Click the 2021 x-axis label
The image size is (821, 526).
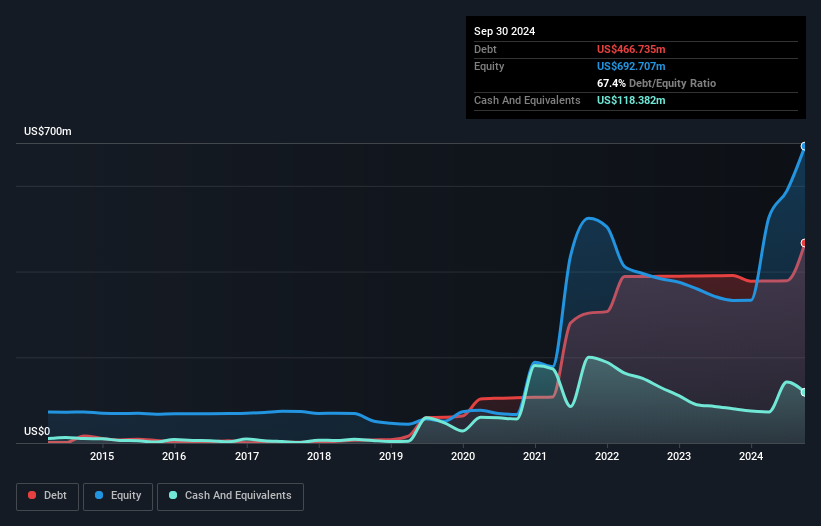tap(535, 456)
